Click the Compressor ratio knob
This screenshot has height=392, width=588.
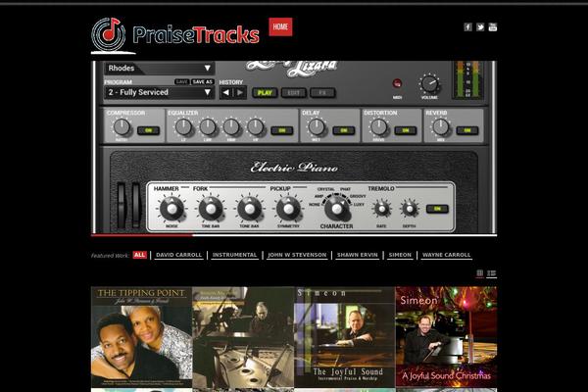coord(122,127)
